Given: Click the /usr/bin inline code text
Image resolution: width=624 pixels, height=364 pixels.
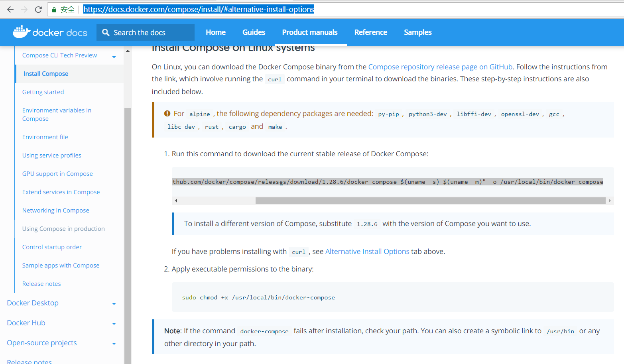Looking at the screenshot, I should pos(560,331).
